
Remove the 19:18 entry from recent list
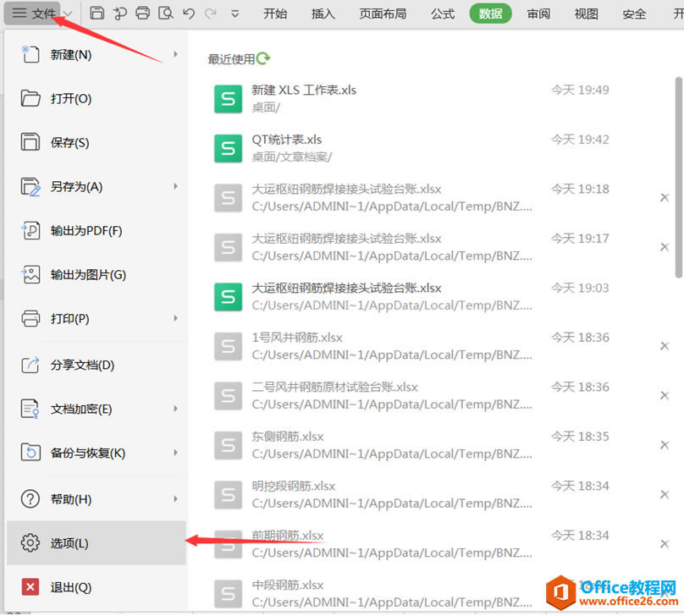[665, 197]
